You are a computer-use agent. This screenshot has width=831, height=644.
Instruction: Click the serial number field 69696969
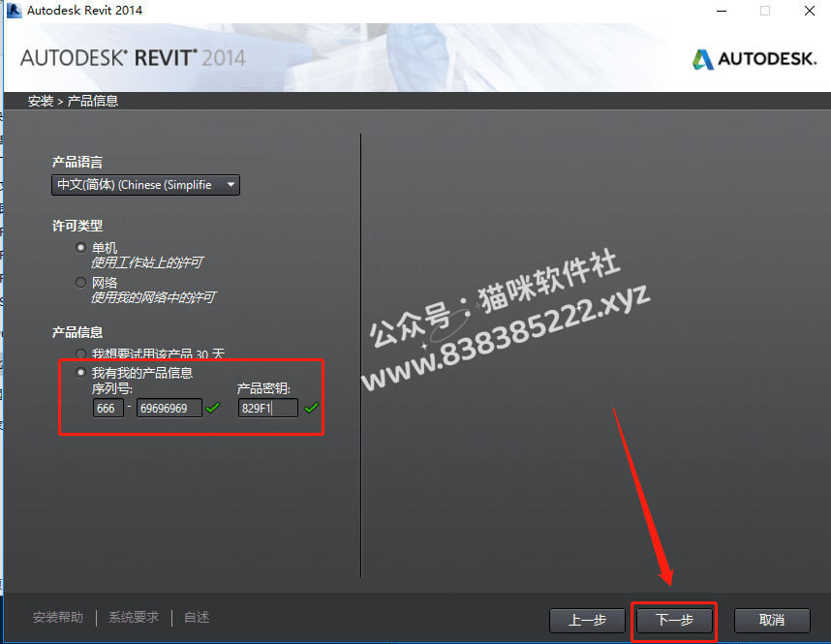pos(169,408)
